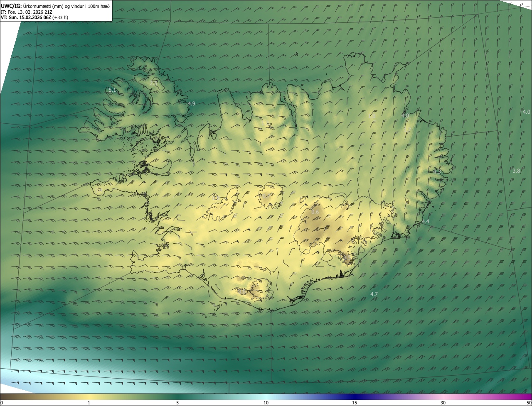Select the 4.7 value south of Iceland

tap(374, 294)
